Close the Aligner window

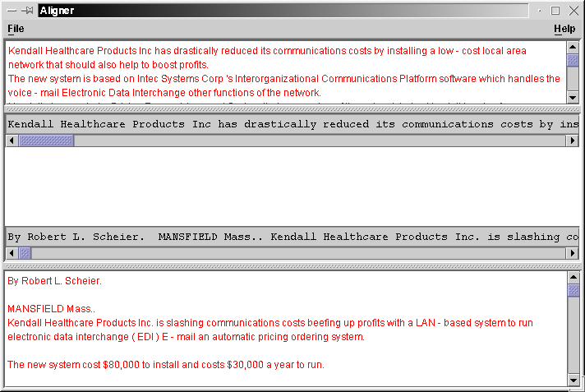(573, 11)
